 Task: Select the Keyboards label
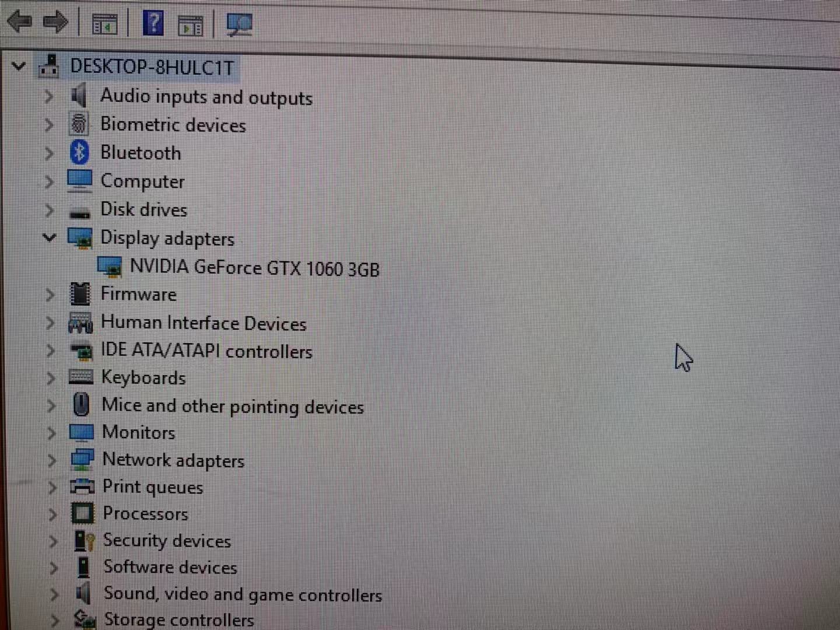click(x=143, y=378)
